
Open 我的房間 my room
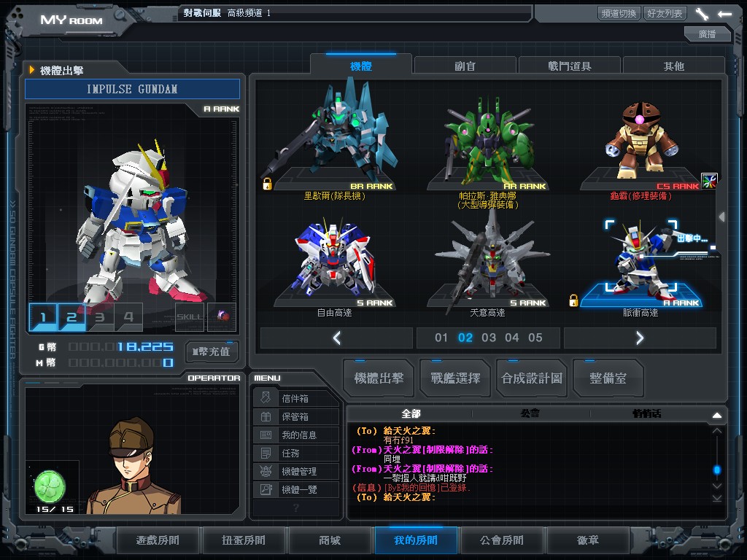(x=416, y=540)
